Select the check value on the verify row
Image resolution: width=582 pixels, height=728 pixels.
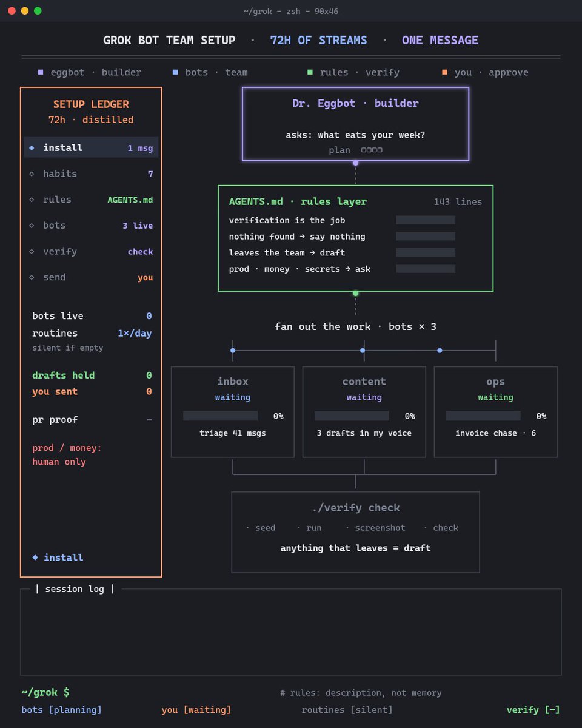pos(141,252)
